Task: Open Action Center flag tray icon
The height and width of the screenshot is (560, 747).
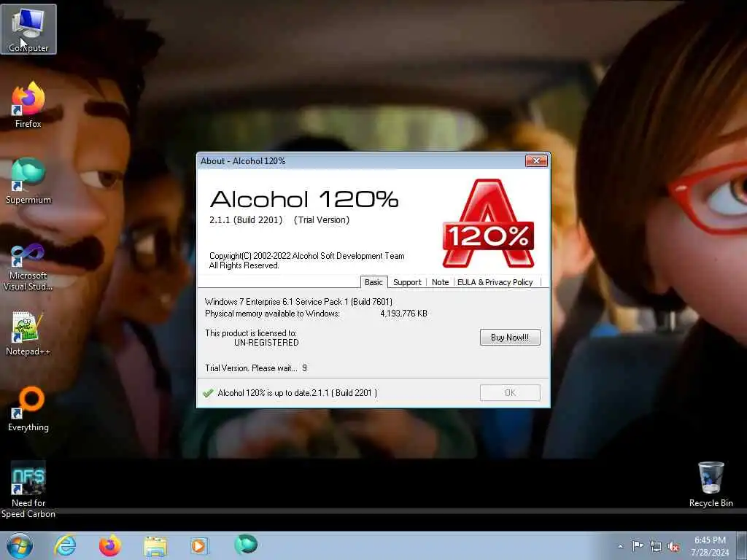Action: click(638, 545)
